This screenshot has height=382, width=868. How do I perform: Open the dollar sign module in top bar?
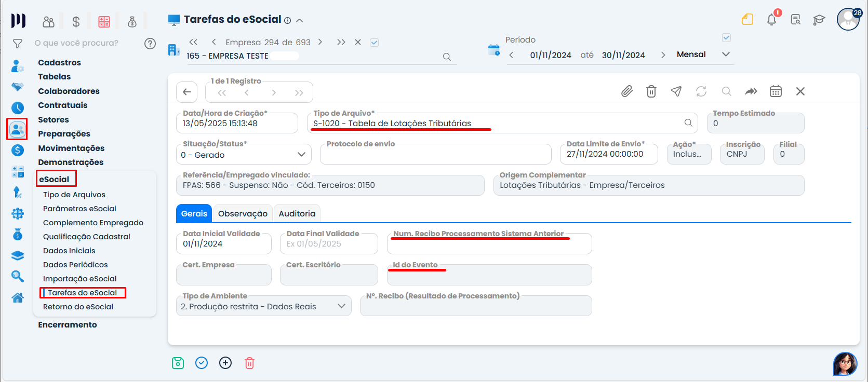tap(76, 21)
